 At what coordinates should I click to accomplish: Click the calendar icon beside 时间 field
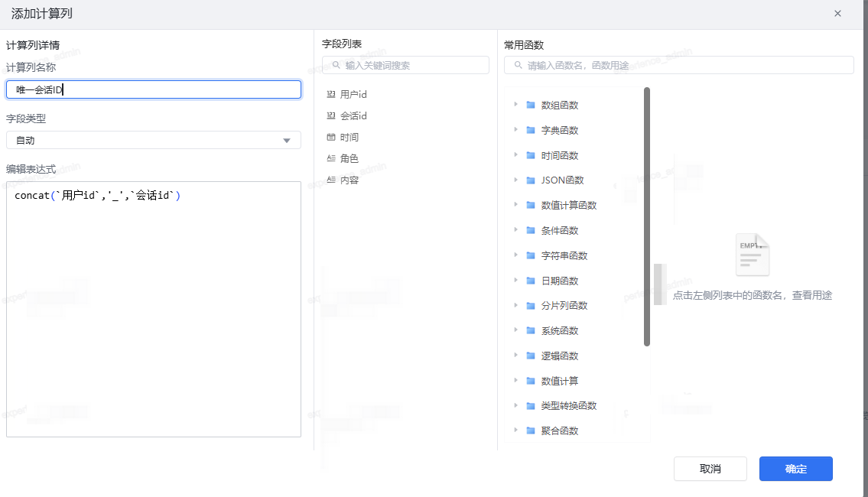pos(331,138)
